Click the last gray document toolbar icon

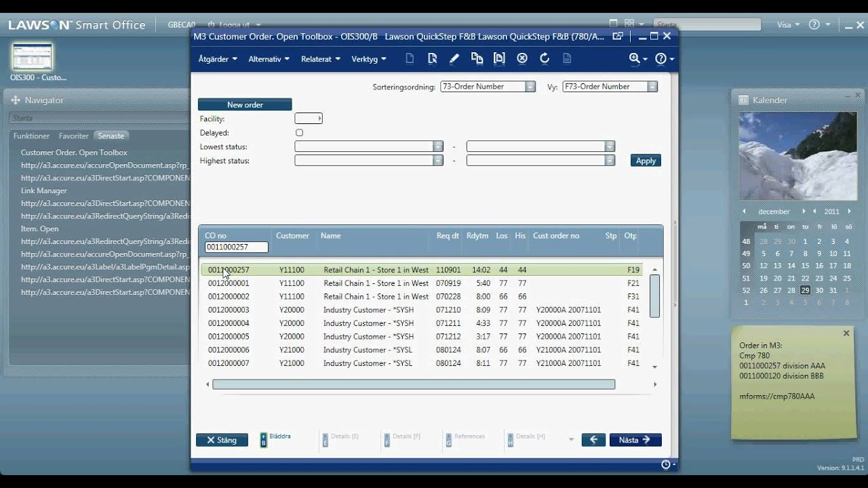coord(567,59)
